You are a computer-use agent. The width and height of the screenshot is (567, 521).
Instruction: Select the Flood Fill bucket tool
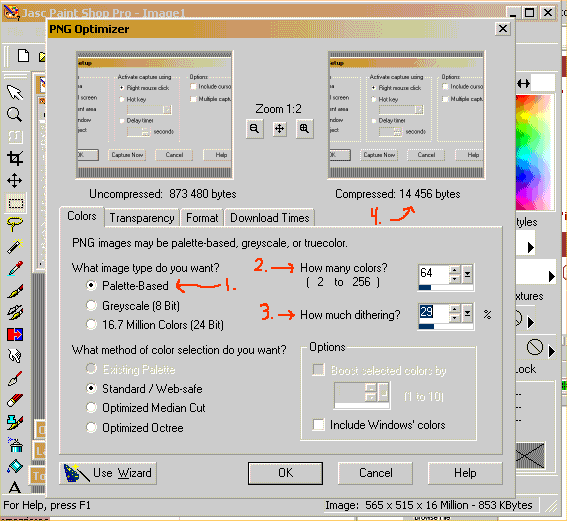(15, 466)
